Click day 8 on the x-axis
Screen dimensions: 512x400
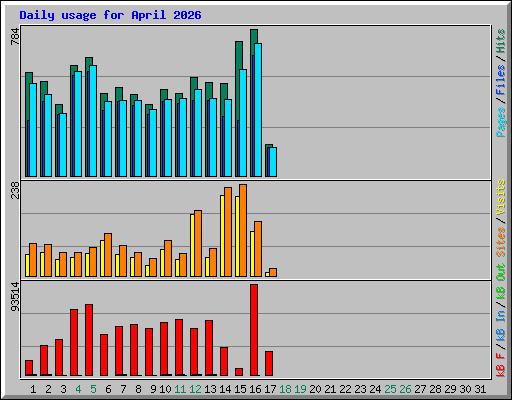138,389
